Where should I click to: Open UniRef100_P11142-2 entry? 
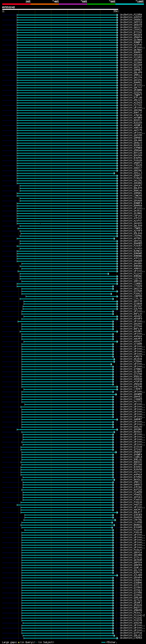(132, 615)
